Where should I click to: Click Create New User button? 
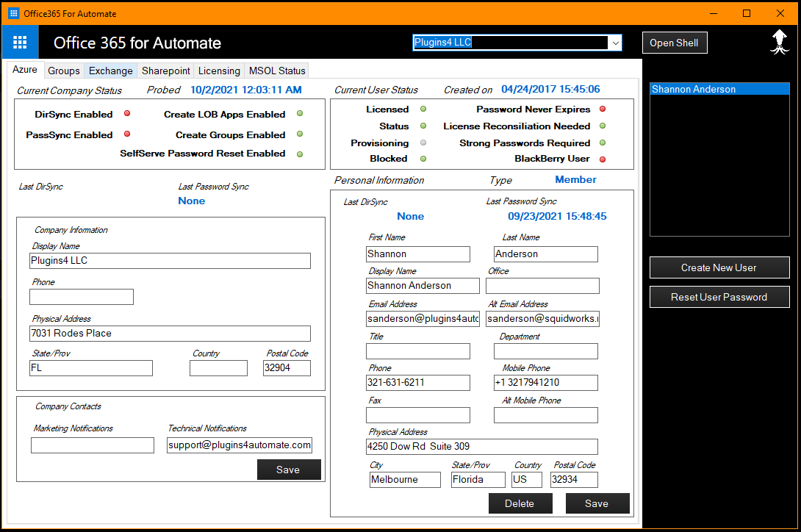pos(719,267)
